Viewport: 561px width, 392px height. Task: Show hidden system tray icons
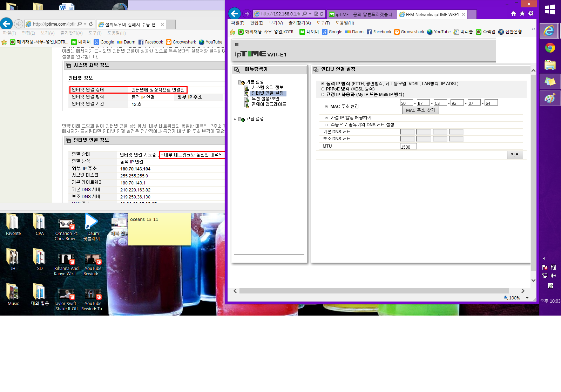coord(544,258)
